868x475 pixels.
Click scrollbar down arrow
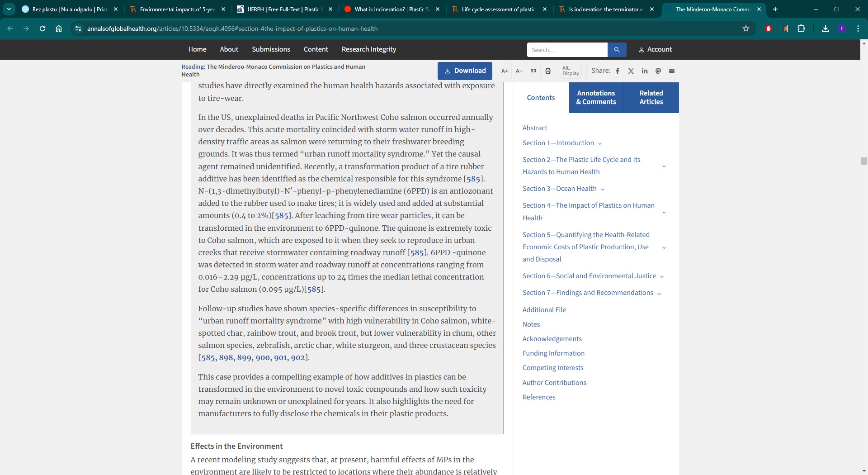[864, 471]
